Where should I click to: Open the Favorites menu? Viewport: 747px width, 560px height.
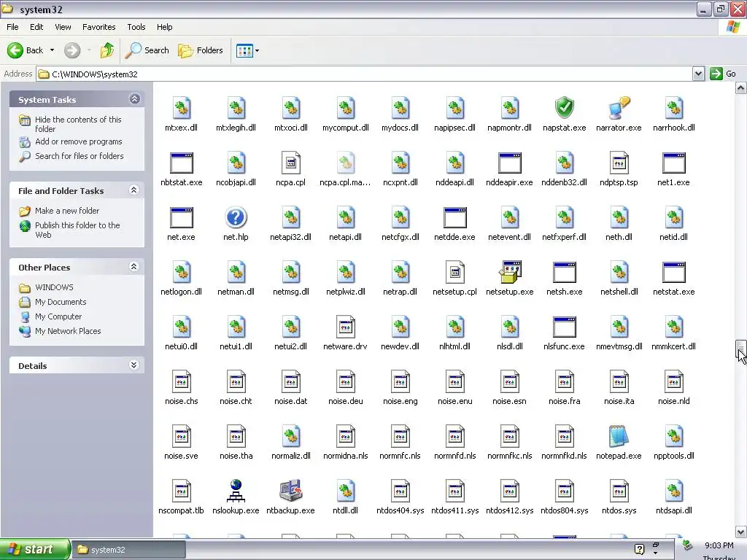coord(98,27)
